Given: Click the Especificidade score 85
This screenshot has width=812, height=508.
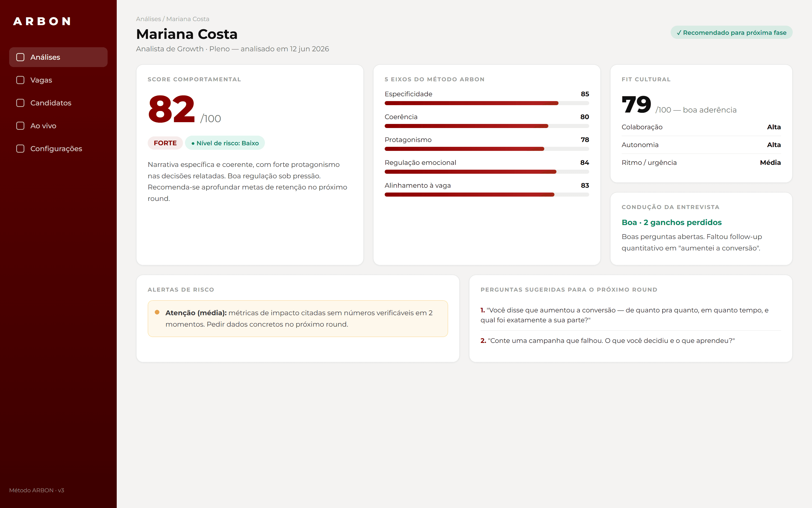Looking at the screenshot, I should point(585,94).
